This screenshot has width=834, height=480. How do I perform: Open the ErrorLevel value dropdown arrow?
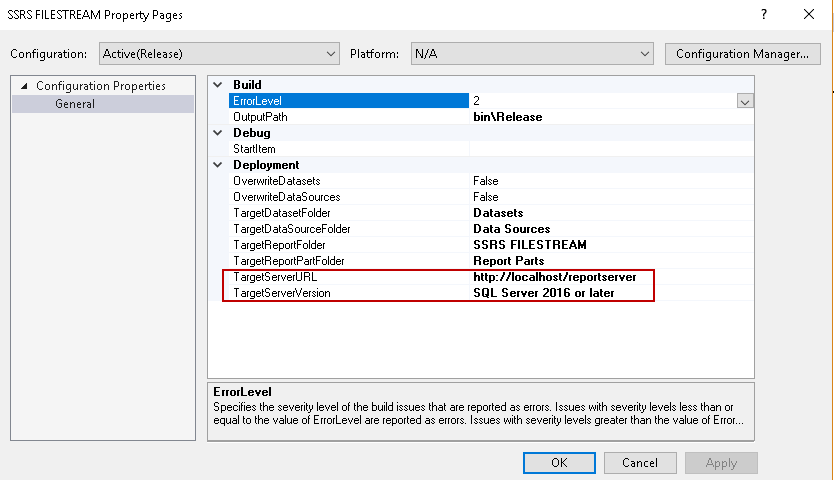[745, 101]
